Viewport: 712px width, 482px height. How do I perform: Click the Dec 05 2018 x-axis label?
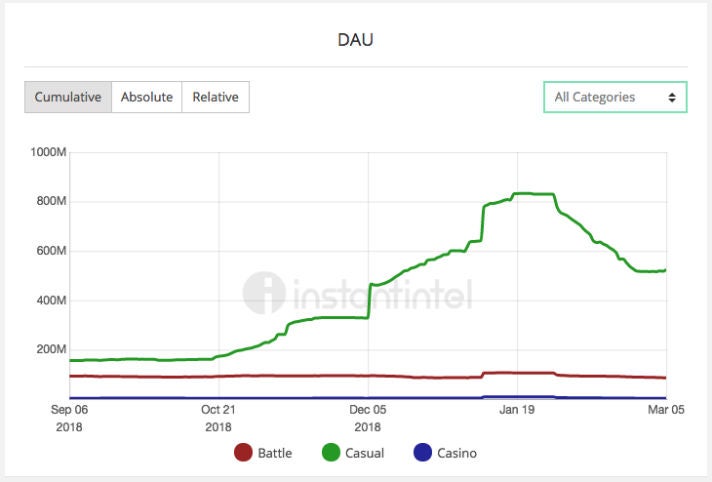[367, 416]
